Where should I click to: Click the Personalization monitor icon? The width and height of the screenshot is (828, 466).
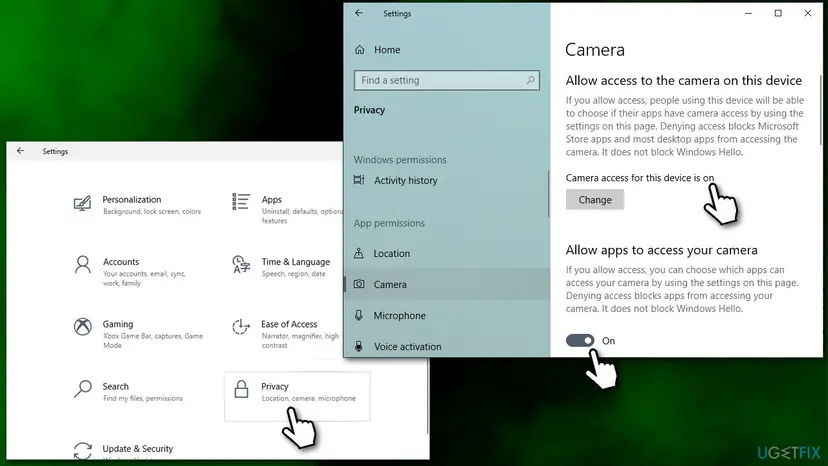coord(82,203)
